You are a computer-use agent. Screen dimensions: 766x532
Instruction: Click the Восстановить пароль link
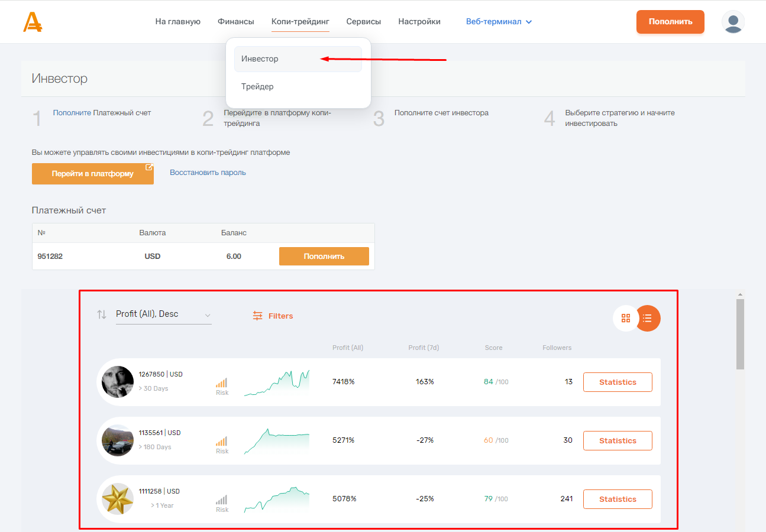[x=208, y=173]
